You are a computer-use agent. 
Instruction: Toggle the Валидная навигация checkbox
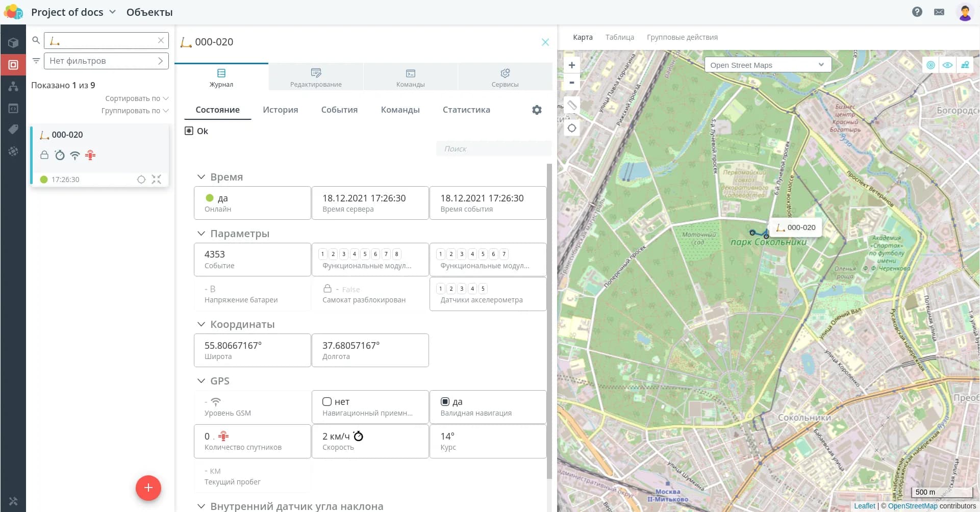(x=445, y=402)
